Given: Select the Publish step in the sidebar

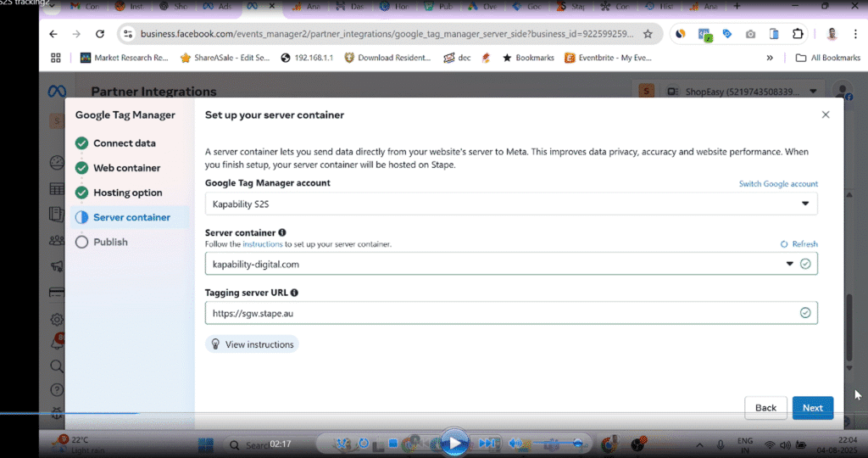Looking at the screenshot, I should (110, 242).
